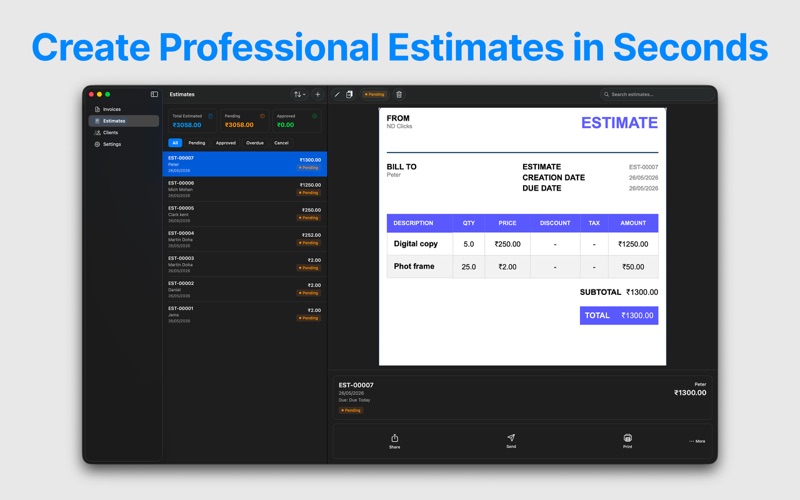Select estimate EST-00006 in the list

245,189
